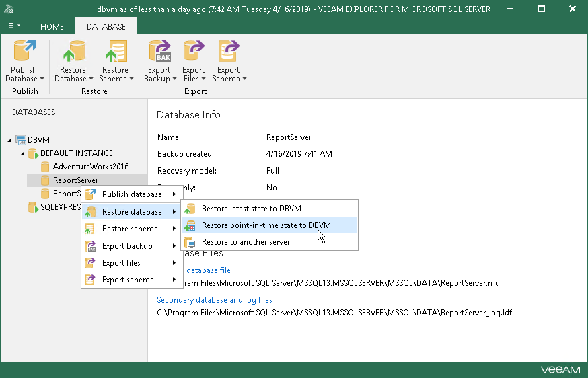This screenshot has height=378, width=588.
Task: Click the Export schema submenu arrow
Action: tap(174, 280)
